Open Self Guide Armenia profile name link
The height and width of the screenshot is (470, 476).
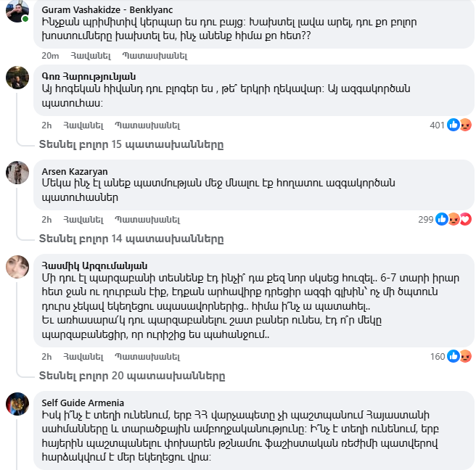coord(83,403)
